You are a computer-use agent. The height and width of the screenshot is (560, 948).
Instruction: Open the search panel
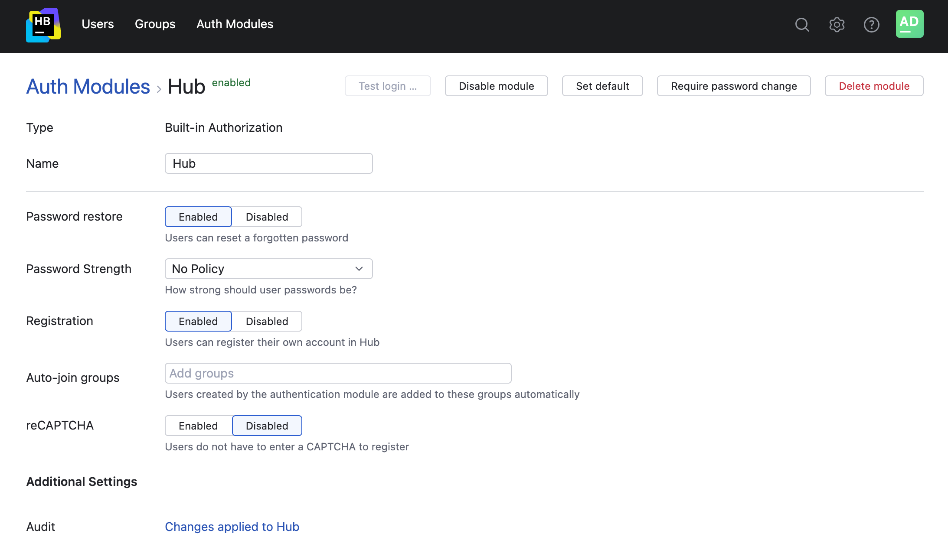click(802, 25)
